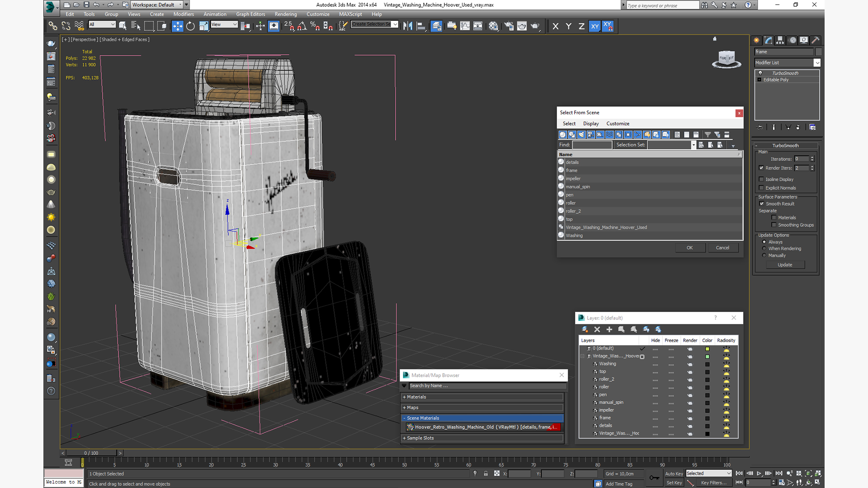Open the Animation menu

[x=215, y=14]
